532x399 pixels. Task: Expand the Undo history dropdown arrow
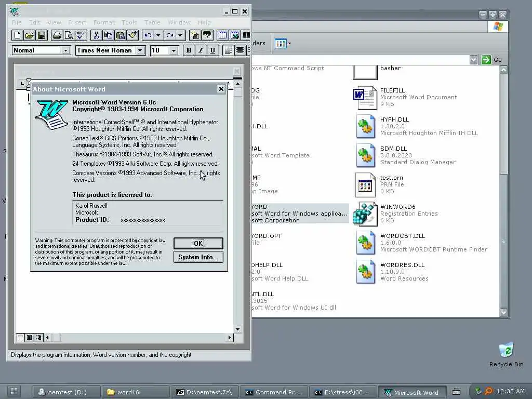click(x=158, y=35)
